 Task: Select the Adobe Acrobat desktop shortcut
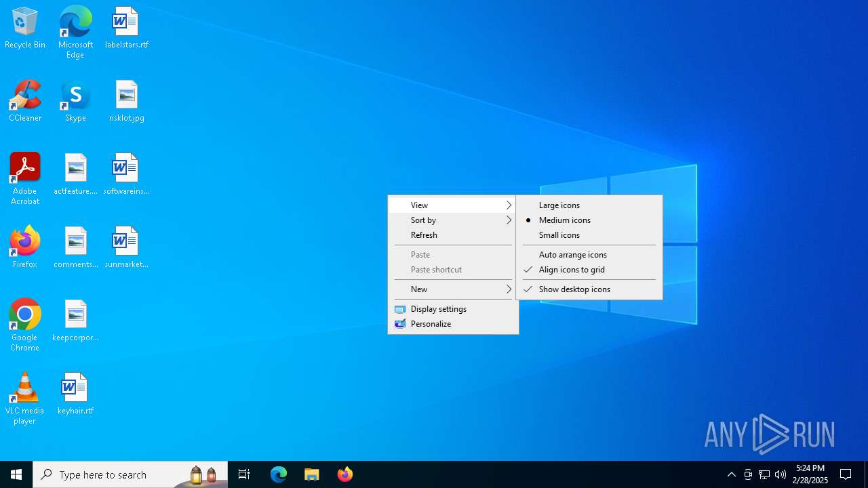click(x=25, y=179)
